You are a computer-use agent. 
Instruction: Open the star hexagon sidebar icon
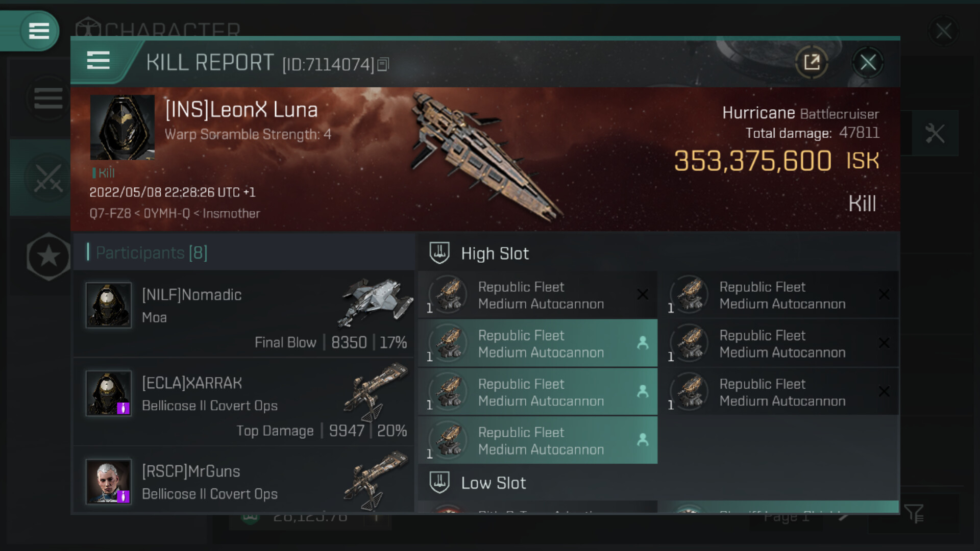pyautogui.click(x=48, y=256)
